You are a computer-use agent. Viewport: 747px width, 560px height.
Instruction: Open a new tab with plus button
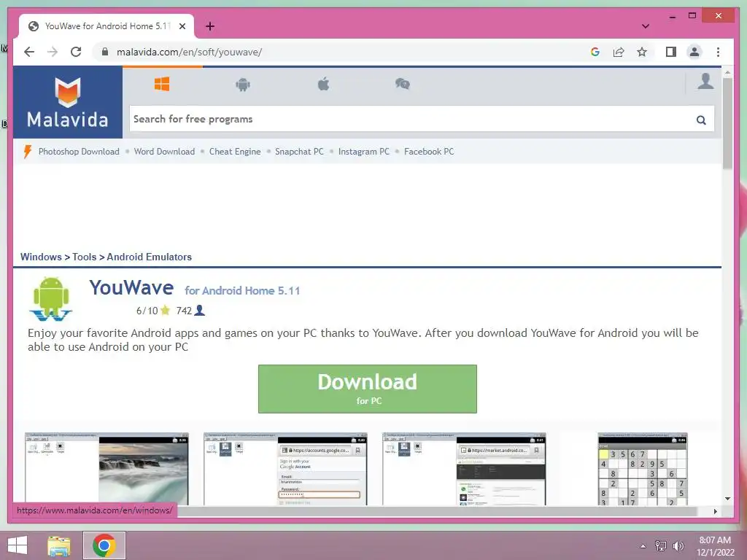[210, 26]
